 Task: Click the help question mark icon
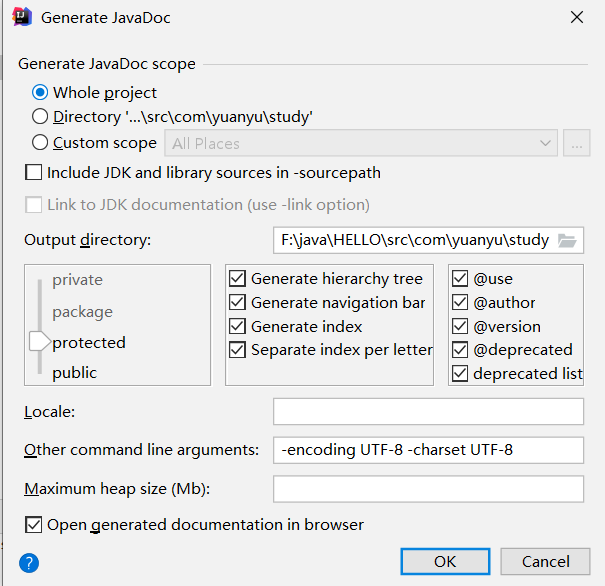pos(29,563)
